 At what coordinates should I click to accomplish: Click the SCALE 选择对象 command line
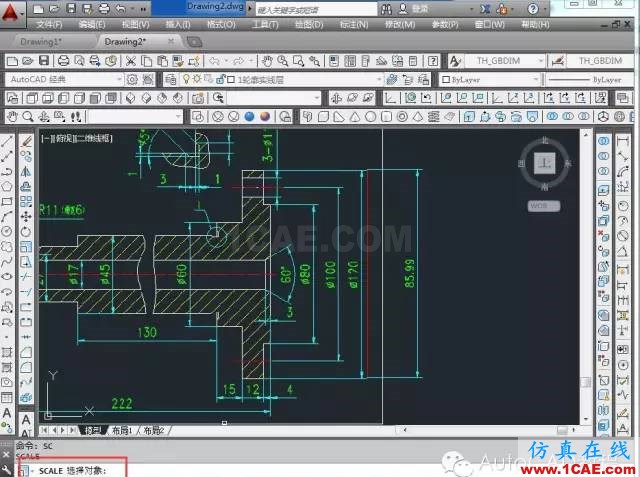[73, 470]
